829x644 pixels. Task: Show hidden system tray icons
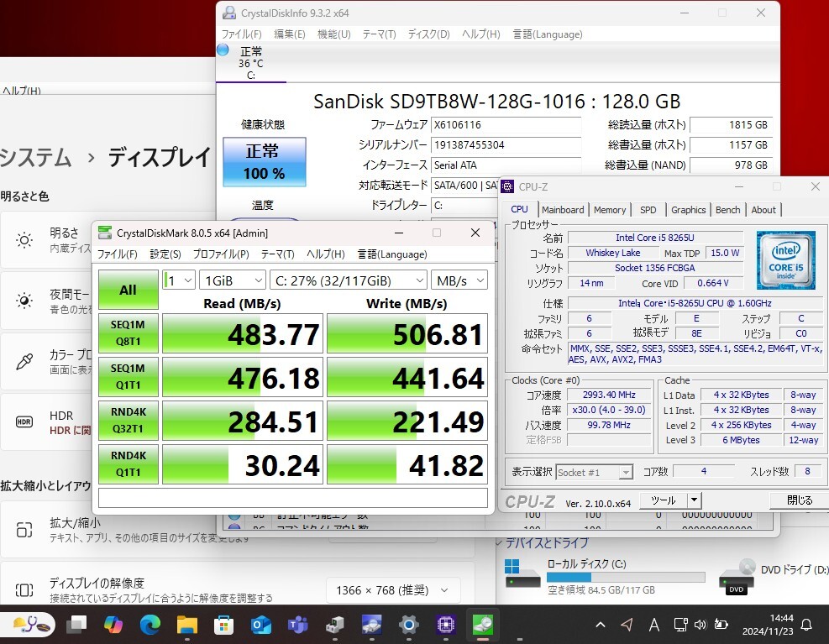point(600,625)
